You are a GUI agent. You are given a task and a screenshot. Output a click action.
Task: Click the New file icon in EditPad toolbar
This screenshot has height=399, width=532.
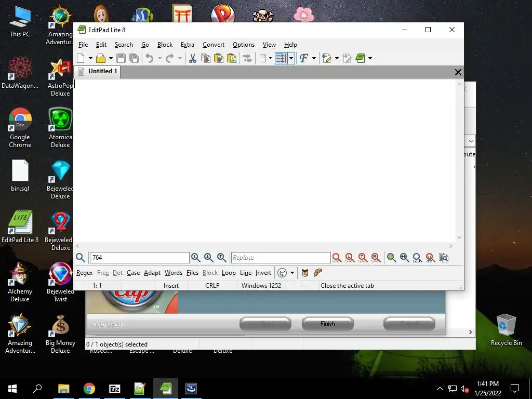pos(81,58)
